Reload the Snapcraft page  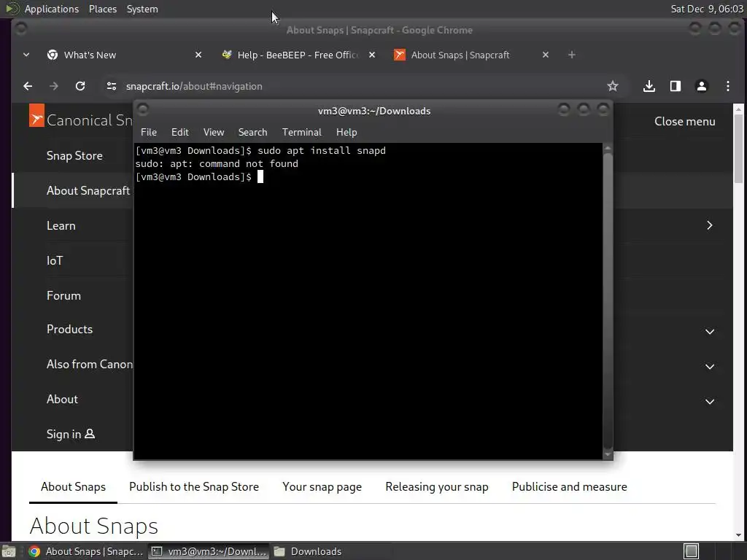pyautogui.click(x=80, y=86)
